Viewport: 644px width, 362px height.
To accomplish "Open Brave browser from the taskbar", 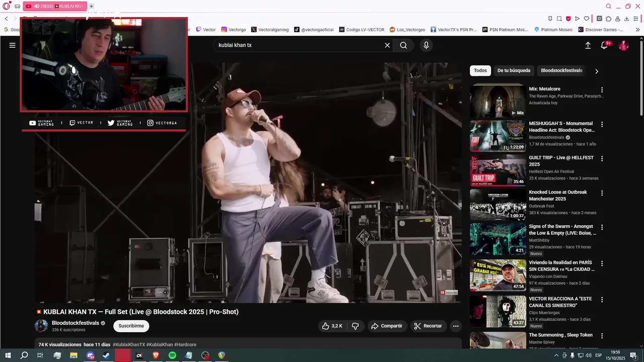I will click(155, 355).
